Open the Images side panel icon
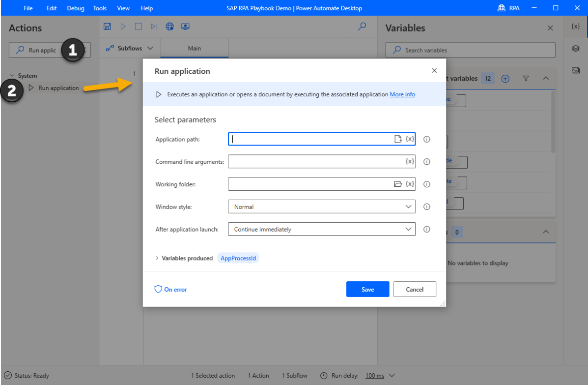The image size is (588, 385). pyautogui.click(x=576, y=70)
